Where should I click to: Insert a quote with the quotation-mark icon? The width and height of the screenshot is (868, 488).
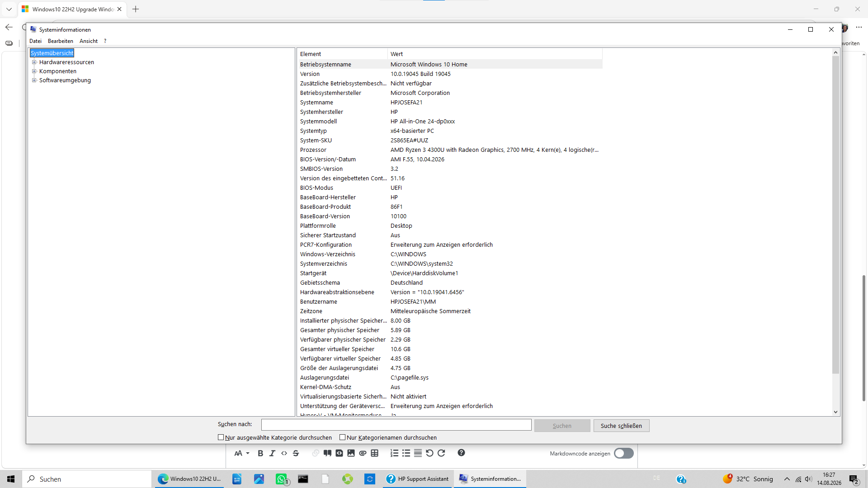[x=327, y=453]
